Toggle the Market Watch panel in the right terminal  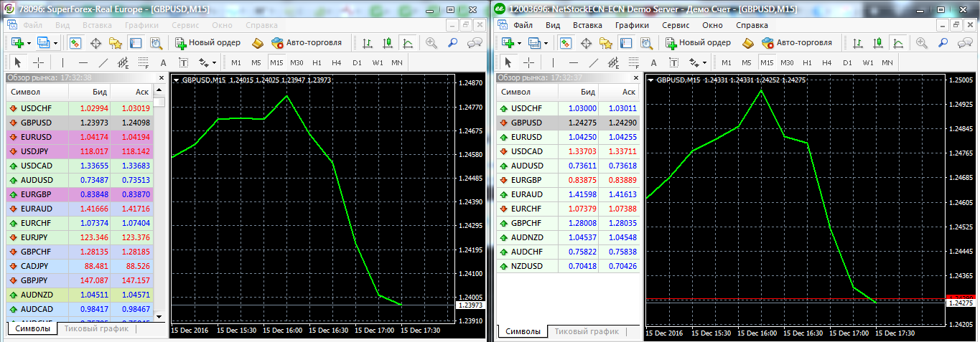(x=566, y=43)
